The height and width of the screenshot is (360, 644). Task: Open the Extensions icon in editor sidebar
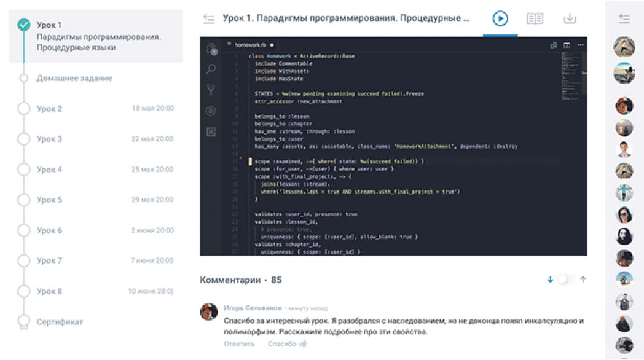coord(211,131)
